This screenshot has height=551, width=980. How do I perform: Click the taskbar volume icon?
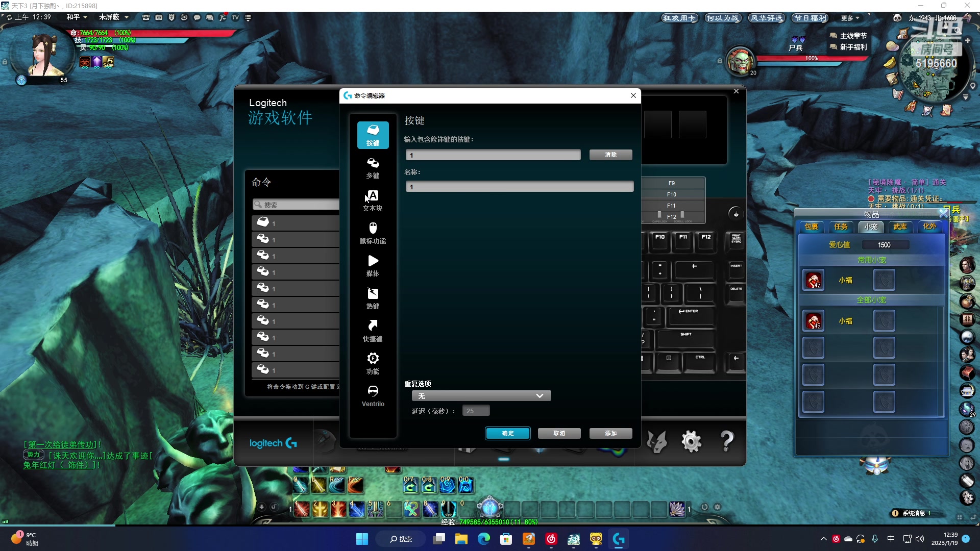coord(920,539)
